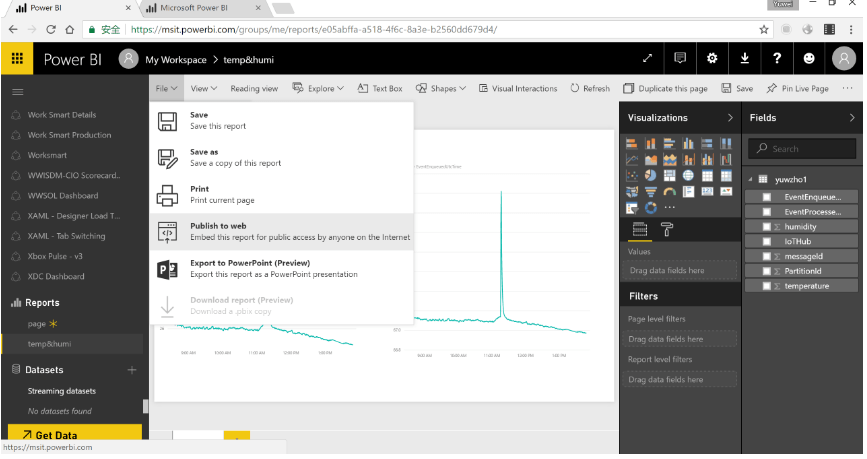Screen dimensions: 867x459
Task: Click Duplicate this page
Action: (x=665, y=88)
